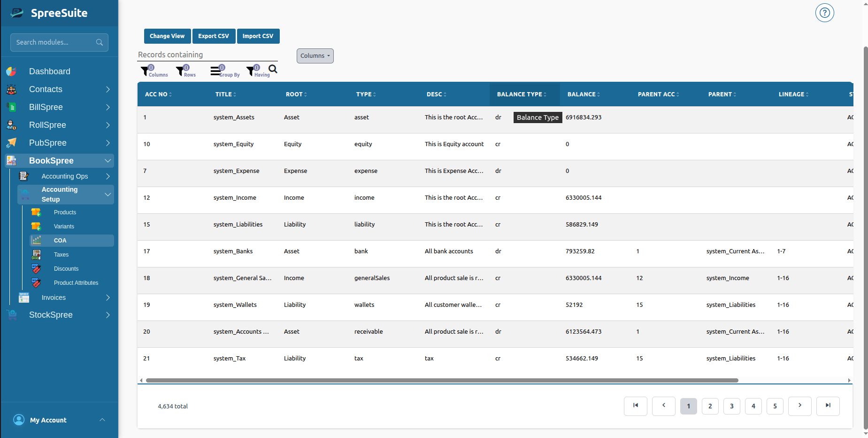The height and width of the screenshot is (438, 868).
Task: Open the Group By list icon
Action: 215,71
